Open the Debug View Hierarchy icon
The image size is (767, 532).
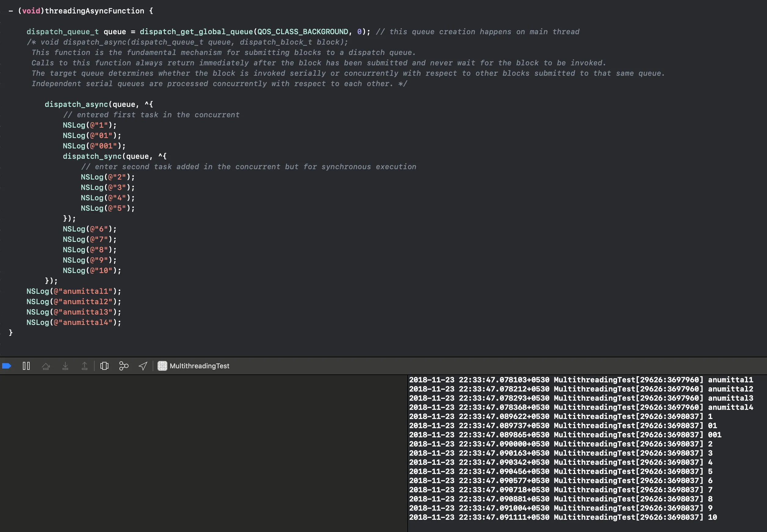click(104, 366)
